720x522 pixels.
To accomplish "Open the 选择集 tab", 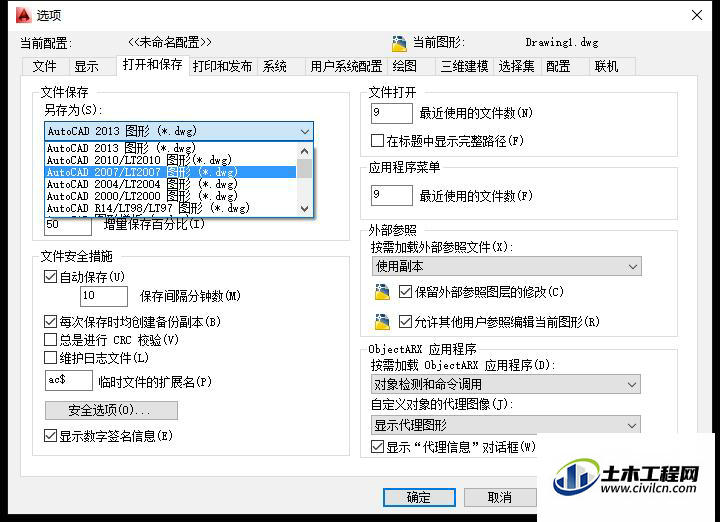I will [517, 66].
